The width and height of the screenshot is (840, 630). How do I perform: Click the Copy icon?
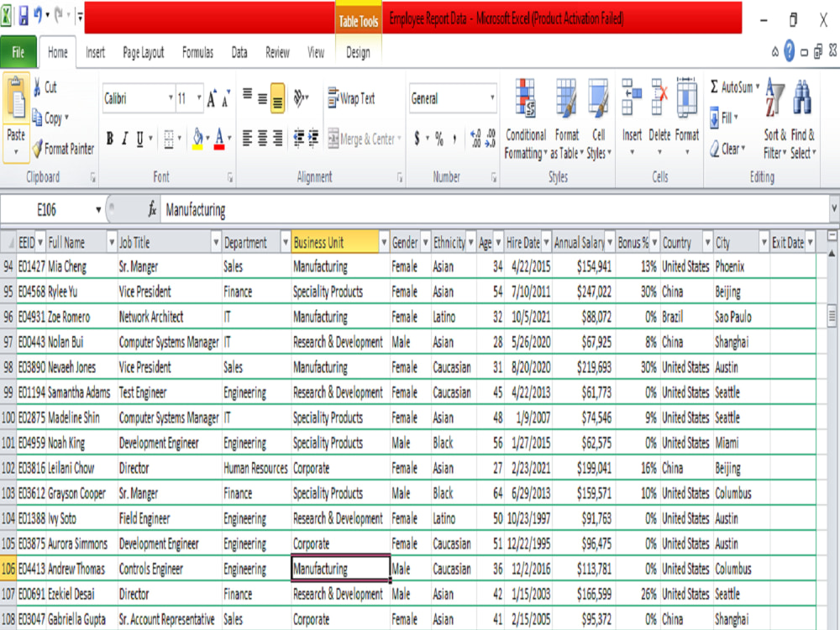pyautogui.click(x=37, y=118)
